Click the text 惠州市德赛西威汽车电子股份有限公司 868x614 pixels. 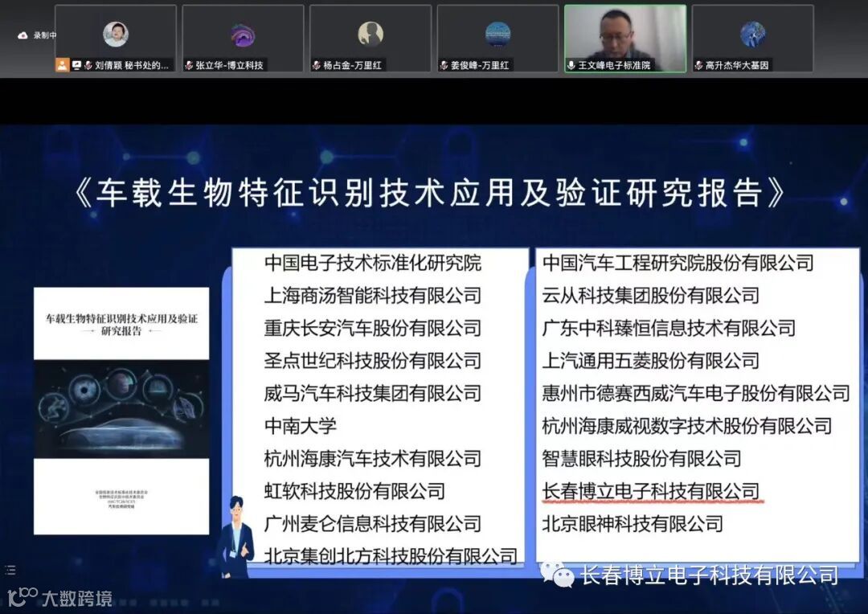pos(696,393)
